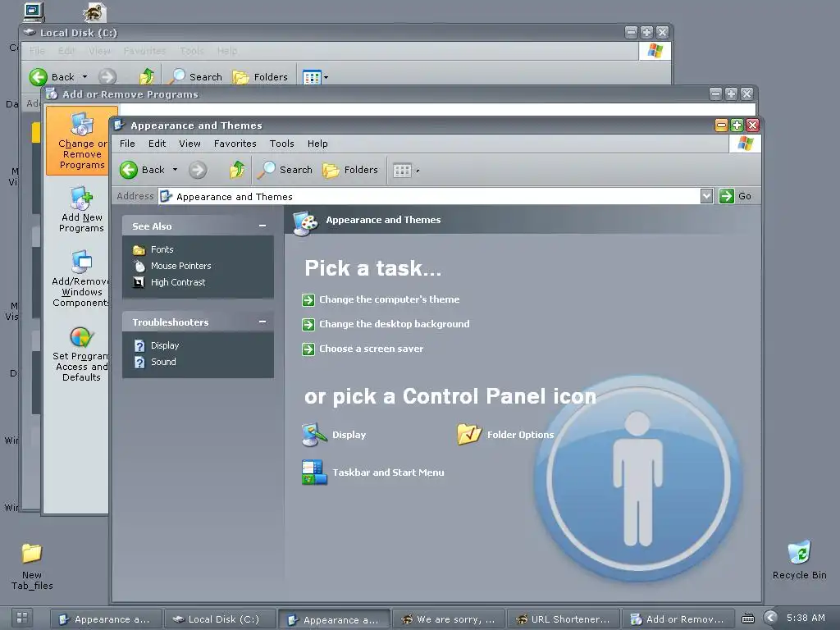Select the Recycle Bin desktop icon
840x630 pixels.
[x=799, y=559]
